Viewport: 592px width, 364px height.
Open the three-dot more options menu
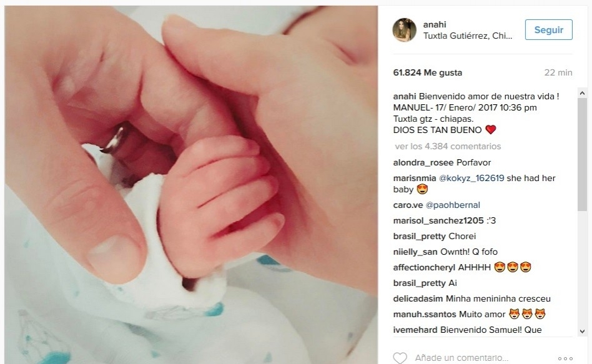[x=565, y=358]
